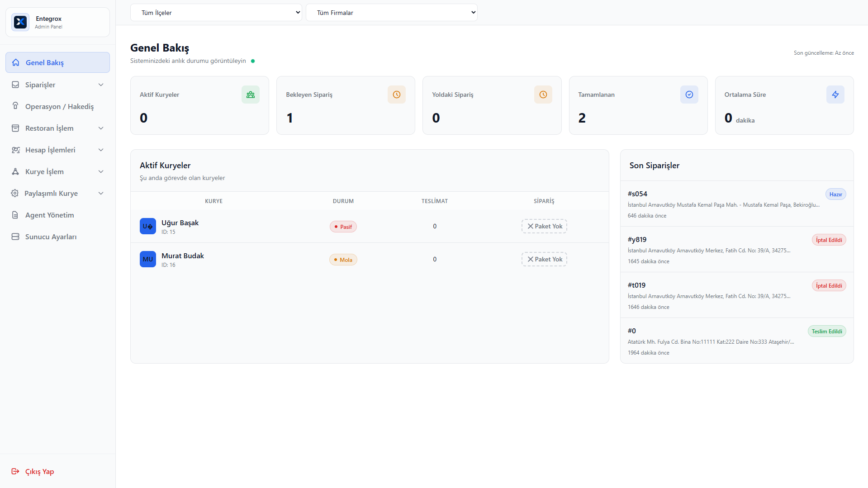
Task: Open Hesap İşlemleri menu item
Action: coord(57,150)
